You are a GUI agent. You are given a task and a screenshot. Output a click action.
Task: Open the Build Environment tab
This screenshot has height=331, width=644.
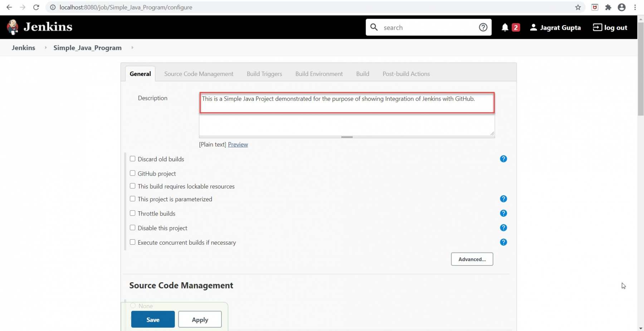coord(319,74)
